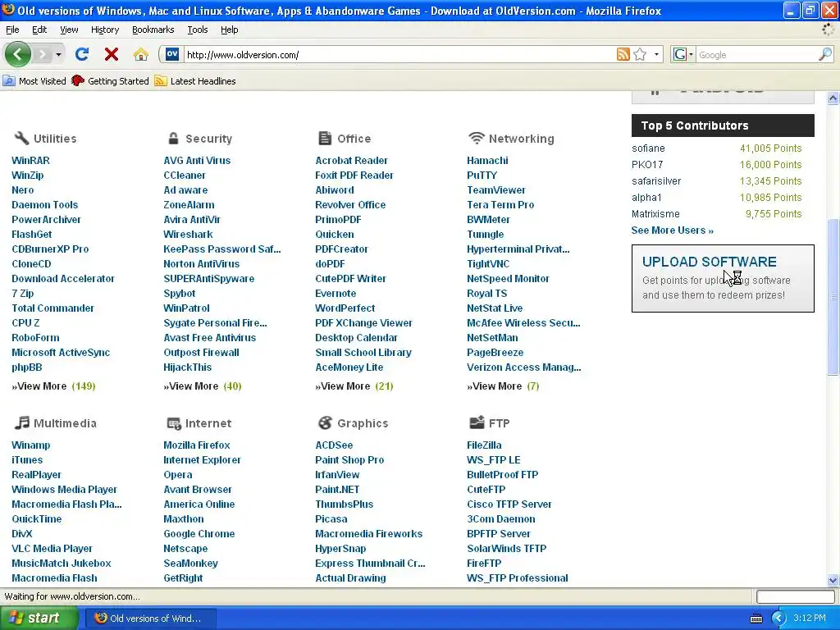Go to the Home page icon

click(x=141, y=54)
